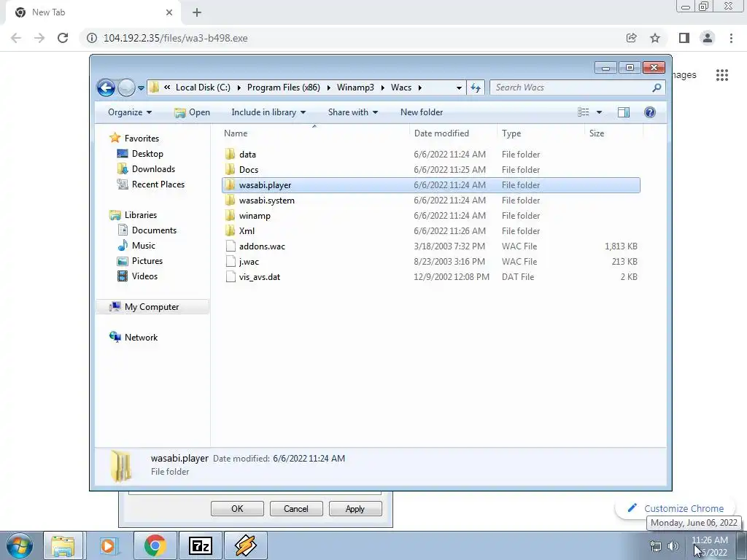This screenshot has width=747, height=560.
Task: Reload the Chrome page
Action: pyautogui.click(x=63, y=38)
